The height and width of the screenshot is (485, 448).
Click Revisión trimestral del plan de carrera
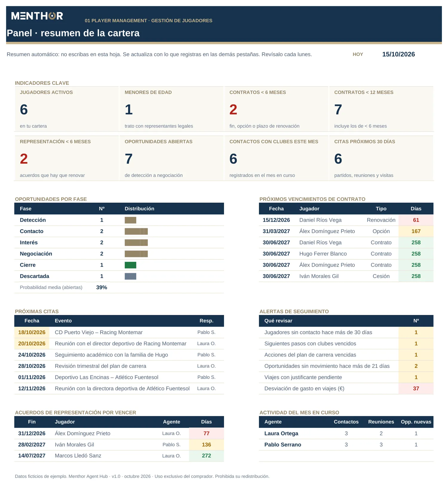101,366
